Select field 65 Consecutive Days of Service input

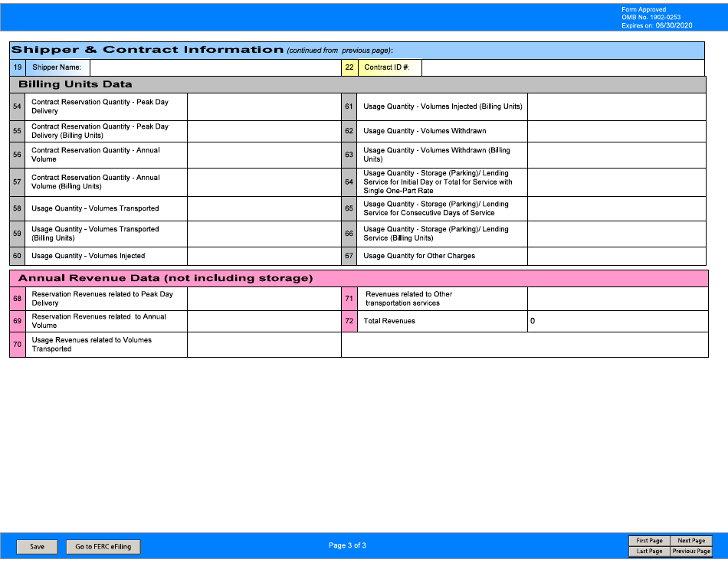[x=616, y=208]
